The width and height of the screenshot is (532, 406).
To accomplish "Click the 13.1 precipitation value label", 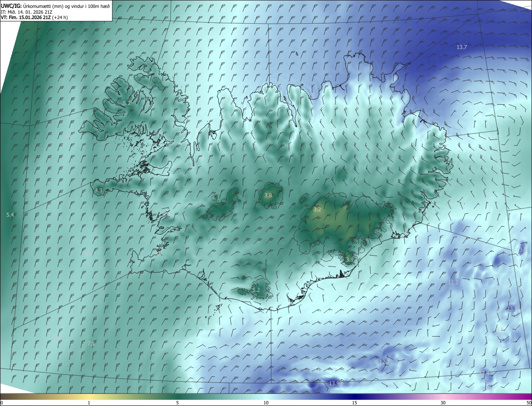I will [512, 308].
